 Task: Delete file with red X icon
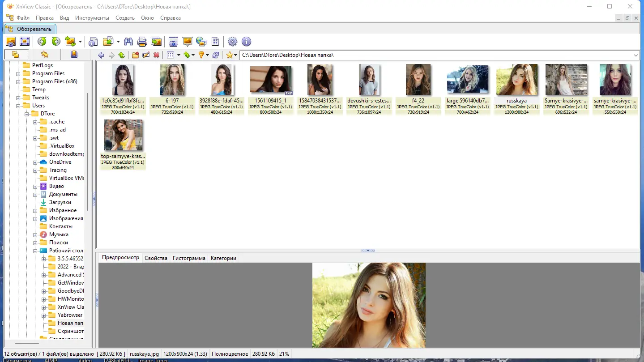(x=157, y=55)
